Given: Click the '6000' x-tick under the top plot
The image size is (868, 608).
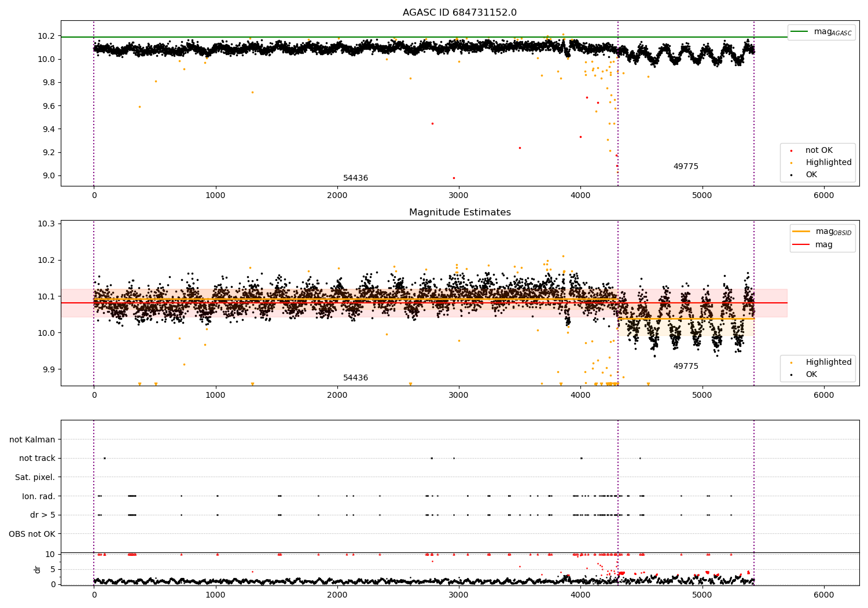Looking at the screenshot, I should click(824, 196).
